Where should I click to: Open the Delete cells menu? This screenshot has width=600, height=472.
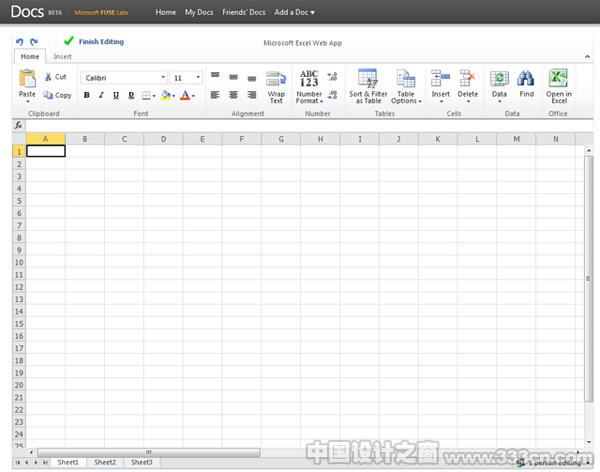click(x=468, y=87)
